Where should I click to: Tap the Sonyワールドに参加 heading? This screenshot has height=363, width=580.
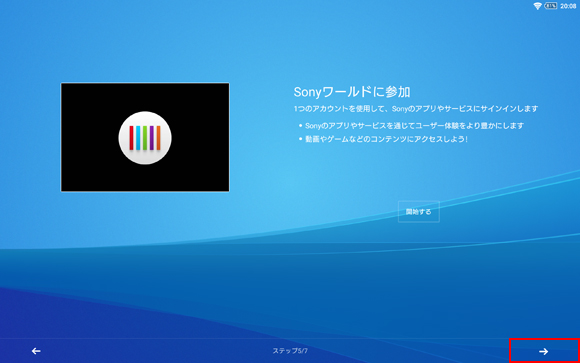(352, 92)
